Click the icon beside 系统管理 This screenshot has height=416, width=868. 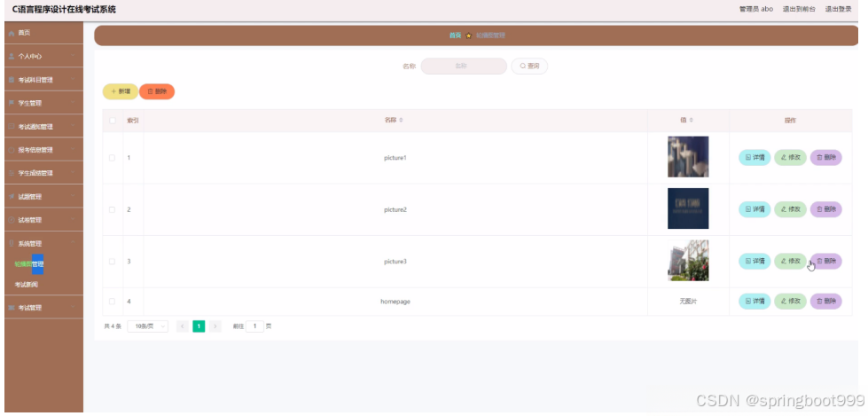(x=11, y=244)
